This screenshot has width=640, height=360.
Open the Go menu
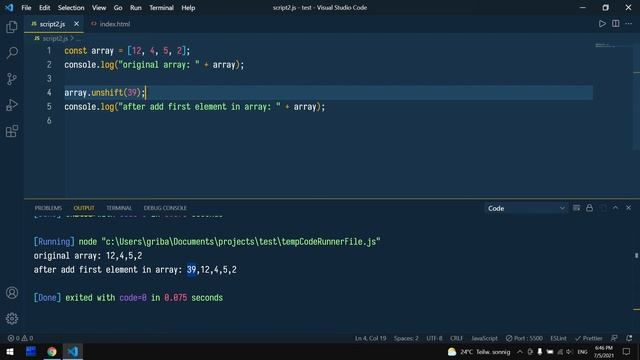(118, 8)
